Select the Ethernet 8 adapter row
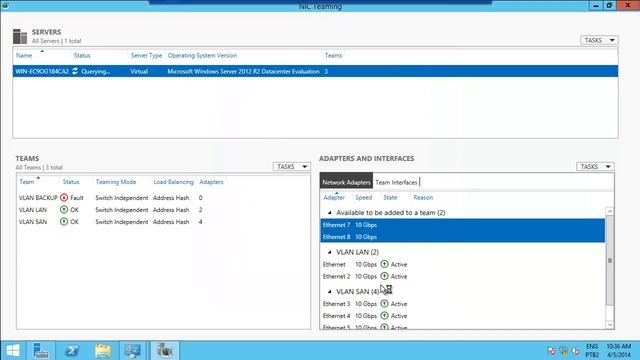640x360 pixels. [x=462, y=237]
